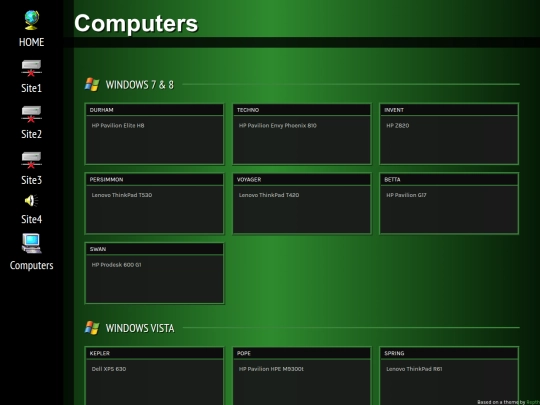The width and height of the screenshot is (540, 405).
Task: Open the Site1 server icon
Action: [31, 68]
